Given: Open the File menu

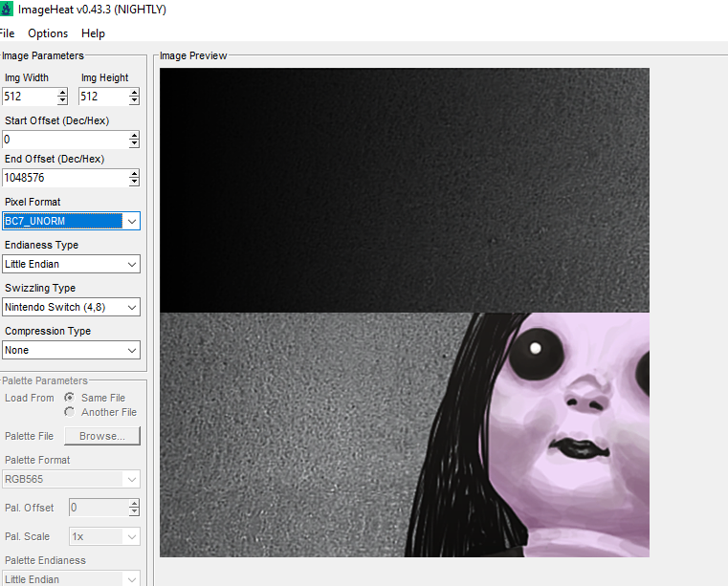Looking at the screenshot, I should (7, 33).
